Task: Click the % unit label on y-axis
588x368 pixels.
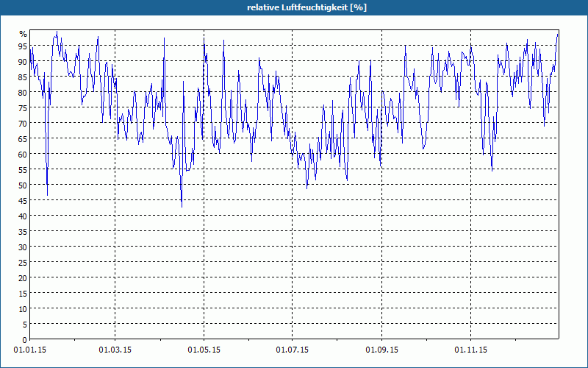Action: tap(24, 34)
